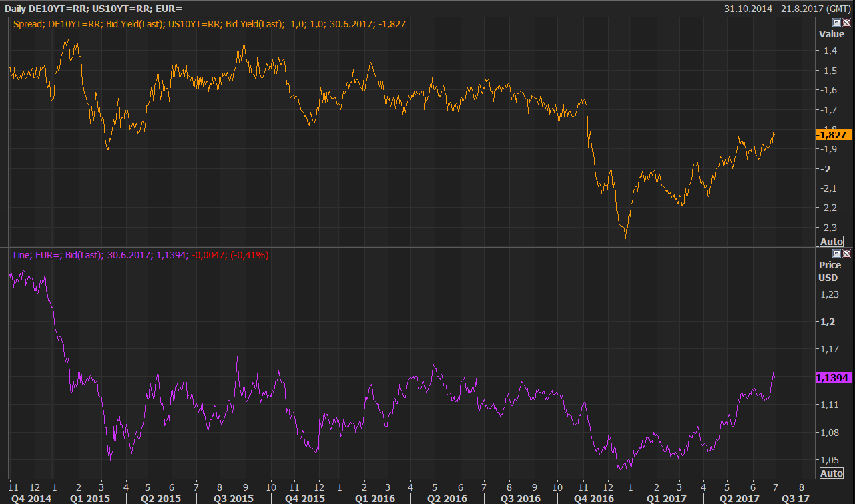
Task: Click the Price axis label
Action: pos(830,265)
